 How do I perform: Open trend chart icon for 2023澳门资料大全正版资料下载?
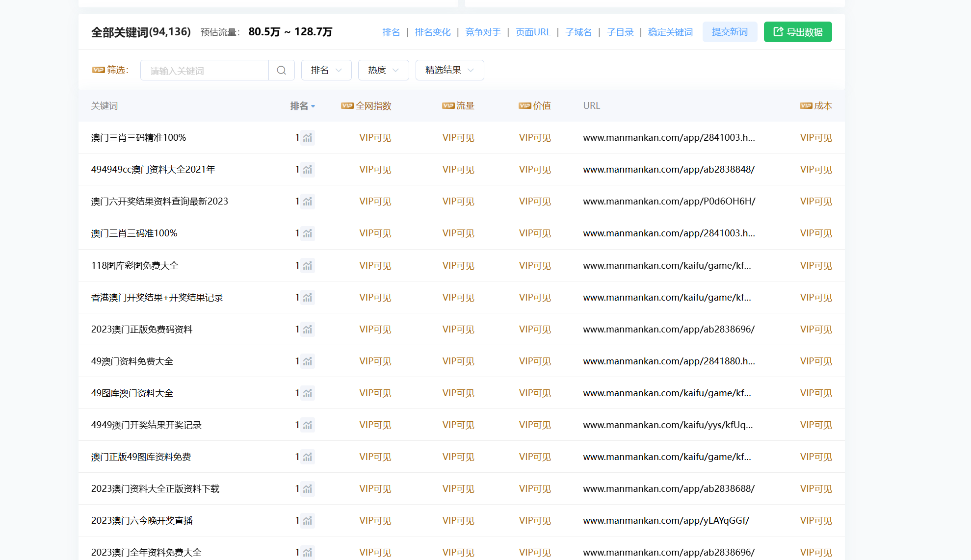(x=308, y=489)
